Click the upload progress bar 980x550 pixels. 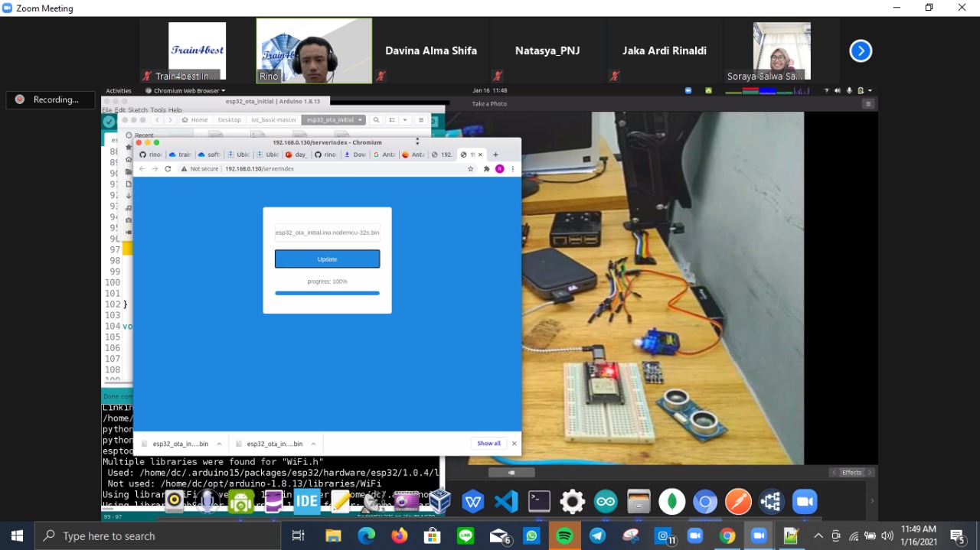(x=327, y=293)
